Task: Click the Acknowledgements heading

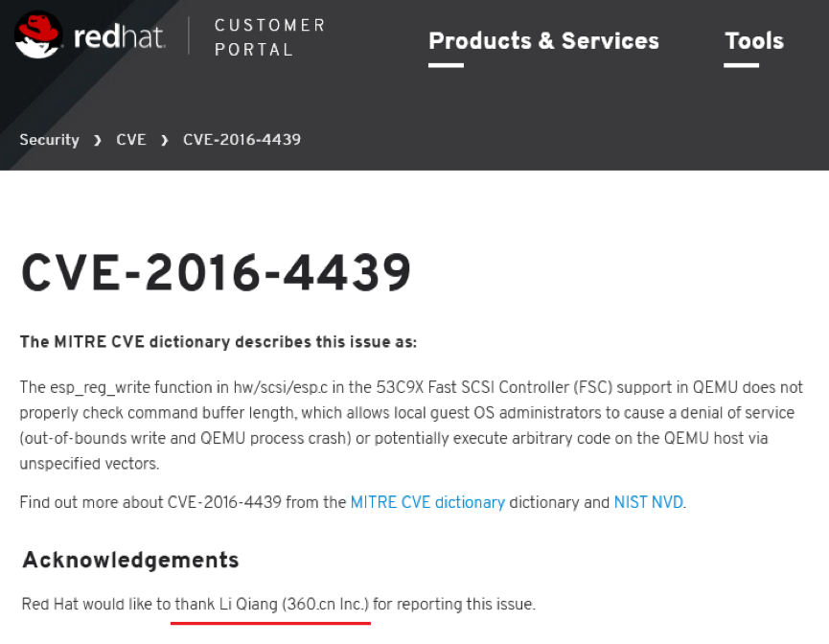Action: click(x=130, y=560)
